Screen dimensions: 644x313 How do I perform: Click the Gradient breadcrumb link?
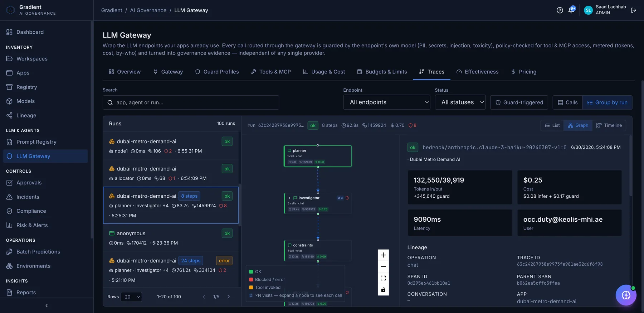(x=112, y=10)
